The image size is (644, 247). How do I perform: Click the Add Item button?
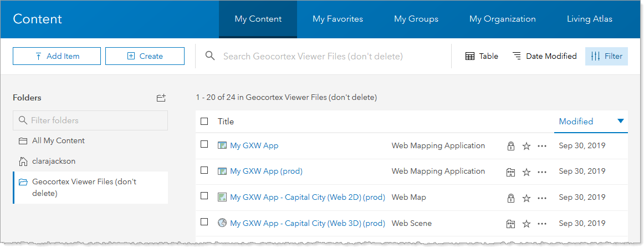pyautogui.click(x=57, y=56)
